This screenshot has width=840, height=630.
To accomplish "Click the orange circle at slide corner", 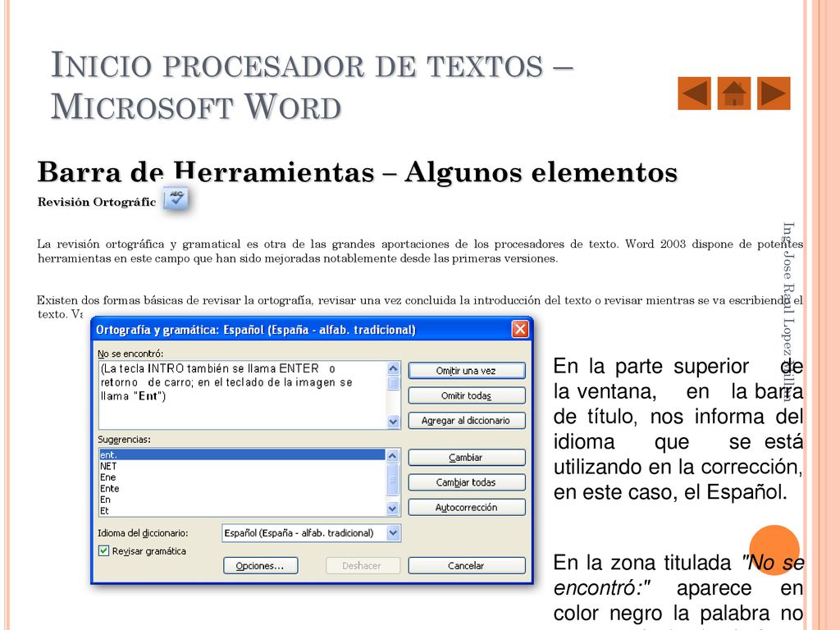I will [774, 550].
